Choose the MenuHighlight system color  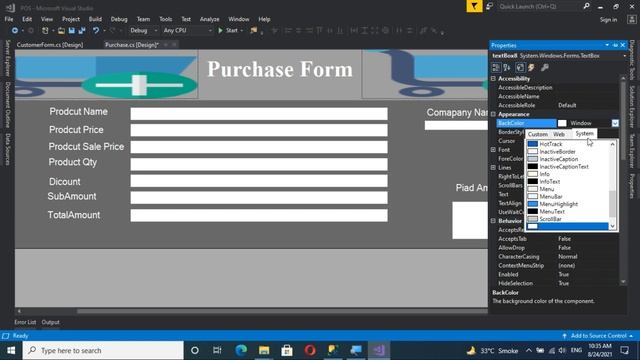pyautogui.click(x=567, y=204)
